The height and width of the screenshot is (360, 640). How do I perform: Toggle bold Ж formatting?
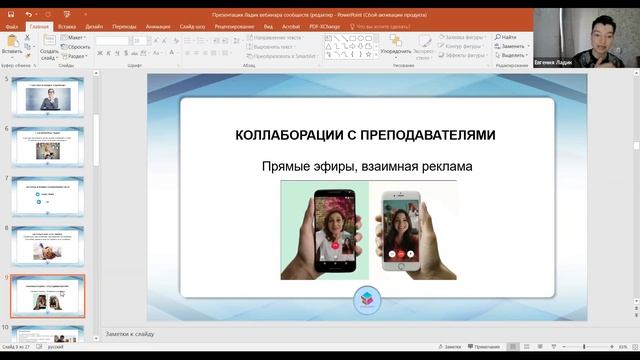100,53
